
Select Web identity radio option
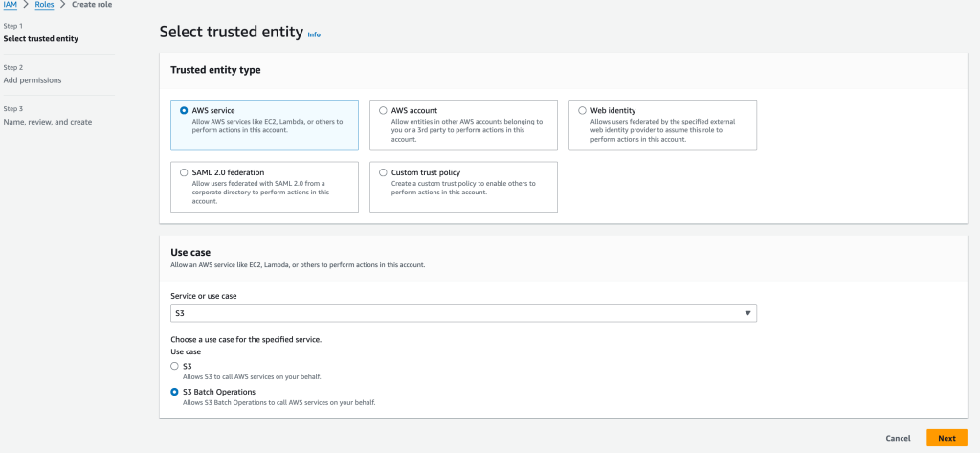pos(582,110)
